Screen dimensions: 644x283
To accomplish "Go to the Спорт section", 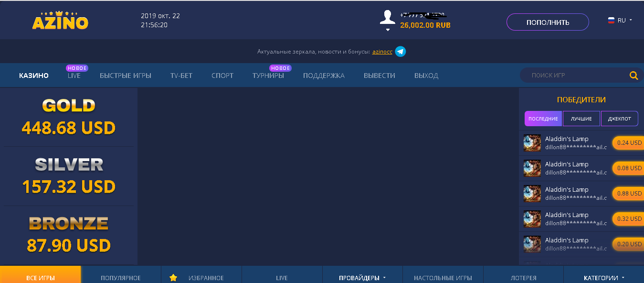I will point(222,76).
